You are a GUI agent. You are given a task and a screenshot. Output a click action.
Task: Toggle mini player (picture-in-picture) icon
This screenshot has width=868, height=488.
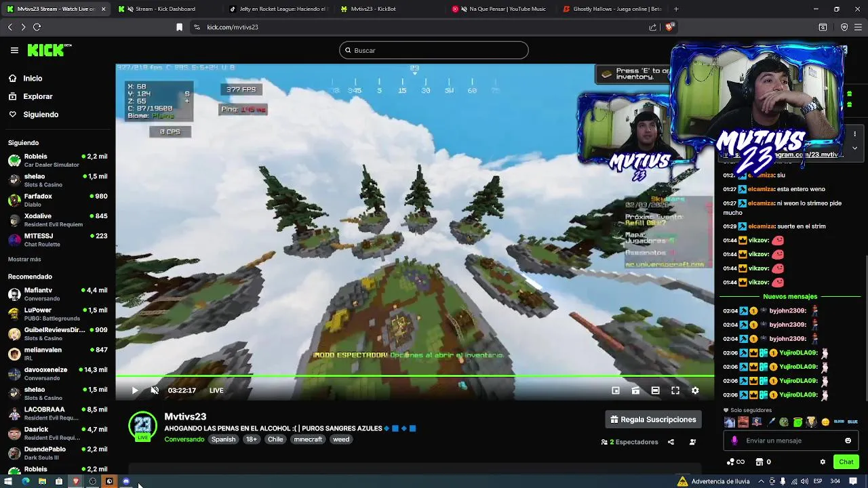click(x=616, y=390)
